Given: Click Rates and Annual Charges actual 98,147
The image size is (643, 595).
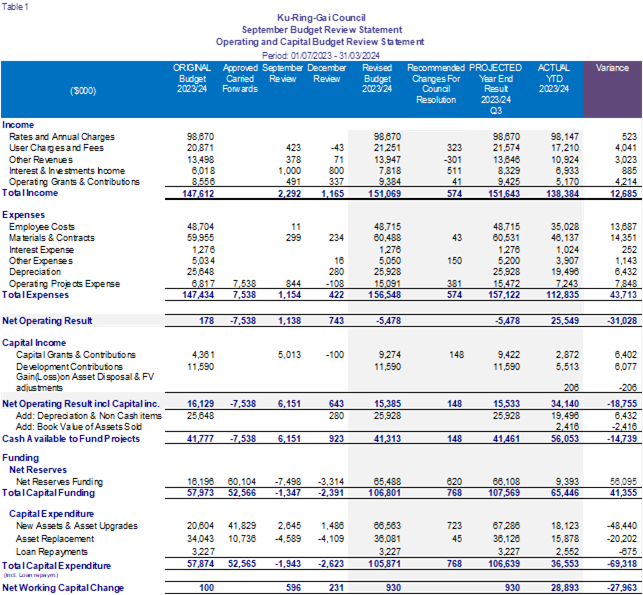Looking at the screenshot, I should point(565,137).
